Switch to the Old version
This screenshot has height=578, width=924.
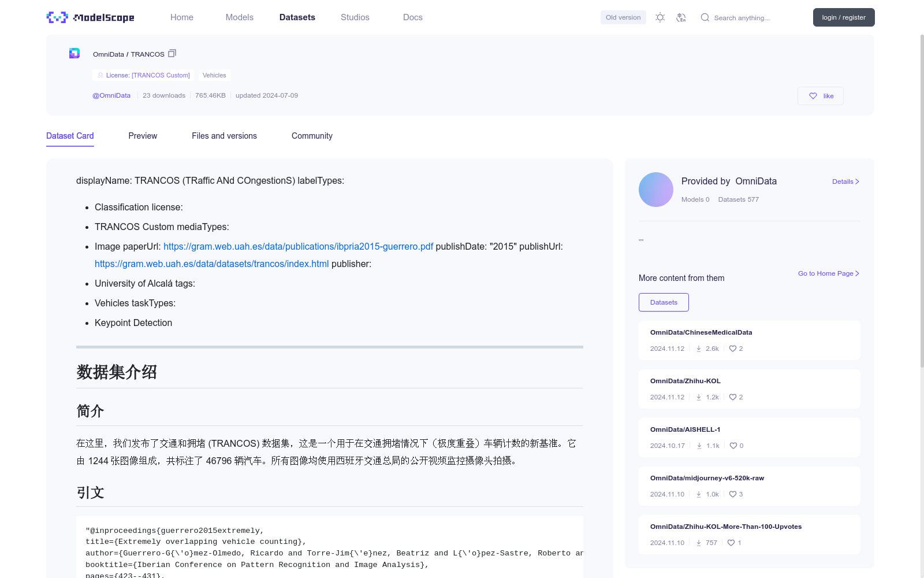point(623,17)
